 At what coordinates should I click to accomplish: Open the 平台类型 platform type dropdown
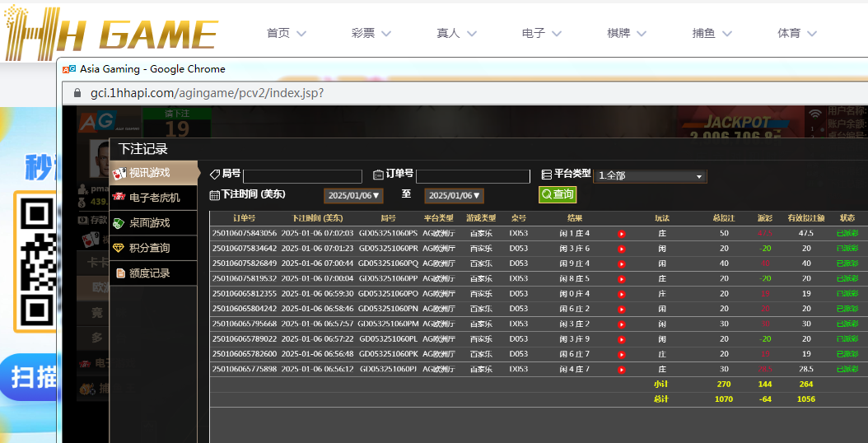[x=650, y=176]
